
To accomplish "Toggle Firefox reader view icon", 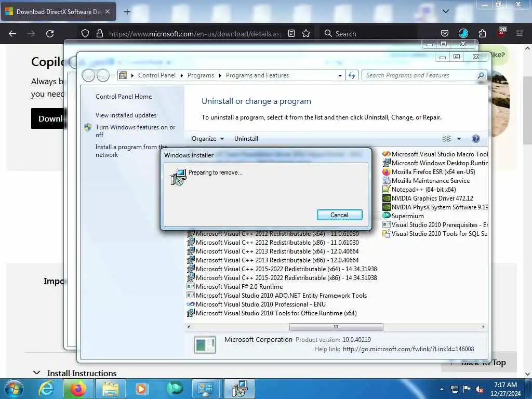I will tap(291, 33).
